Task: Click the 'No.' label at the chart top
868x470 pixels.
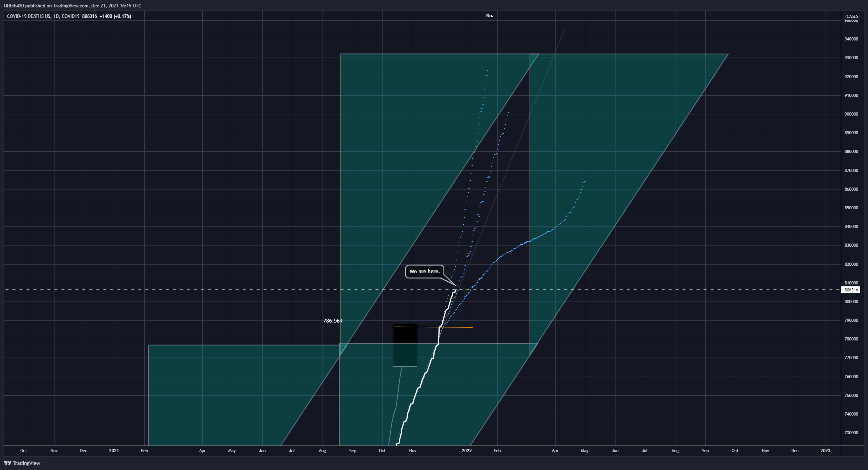Action: [x=489, y=16]
